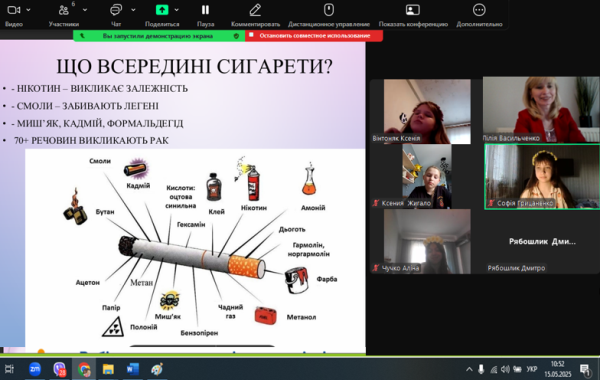Click the green screen sharing status banner
Image resolution: width=600 pixels, height=380 pixels.
tap(159, 36)
